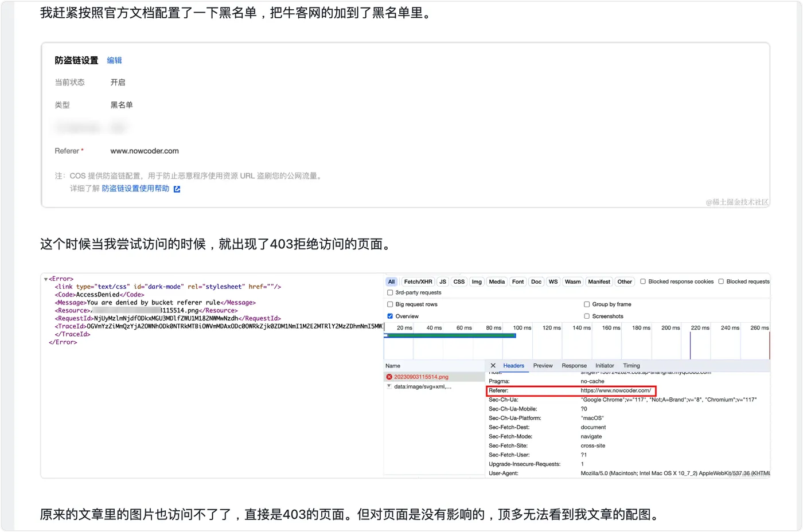Image resolution: width=803 pixels, height=532 pixels.
Task: Select the Doc filter button
Action: pyautogui.click(x=536, y=281)
